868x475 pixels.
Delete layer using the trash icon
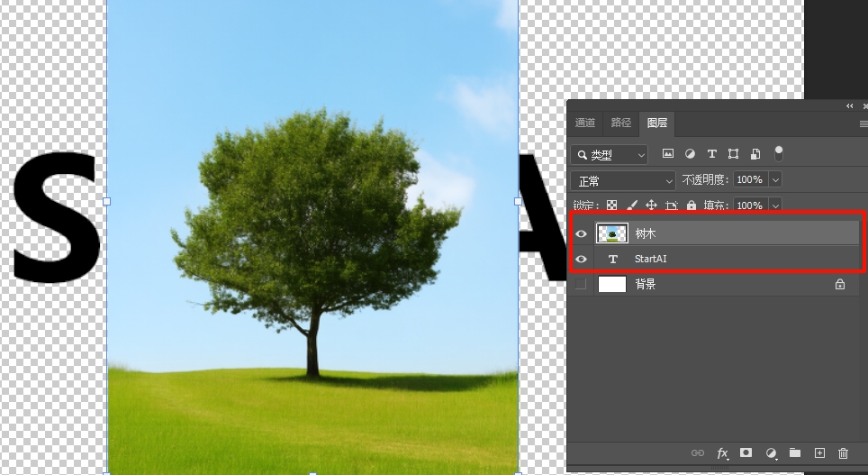[844, 453]
